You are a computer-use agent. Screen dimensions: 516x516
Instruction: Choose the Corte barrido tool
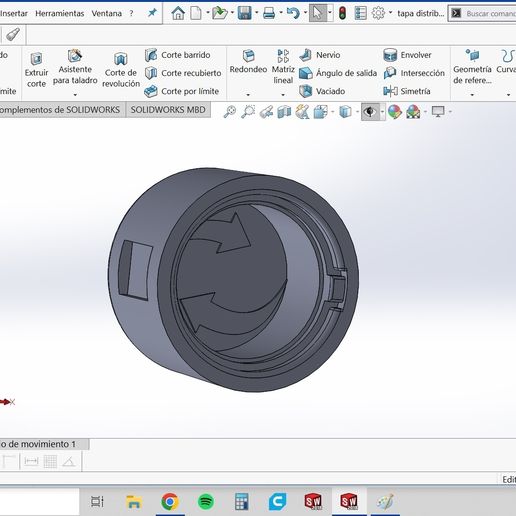point(178,55)
